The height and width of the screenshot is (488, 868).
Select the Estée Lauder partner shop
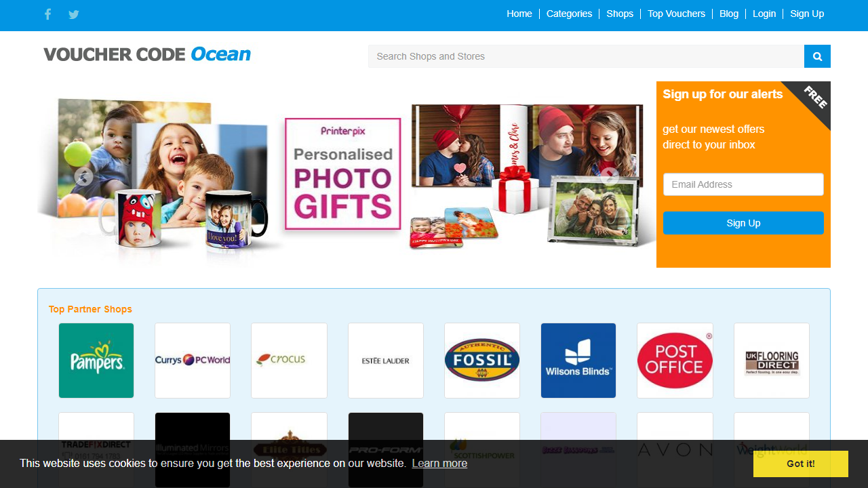tap(385, 361)
